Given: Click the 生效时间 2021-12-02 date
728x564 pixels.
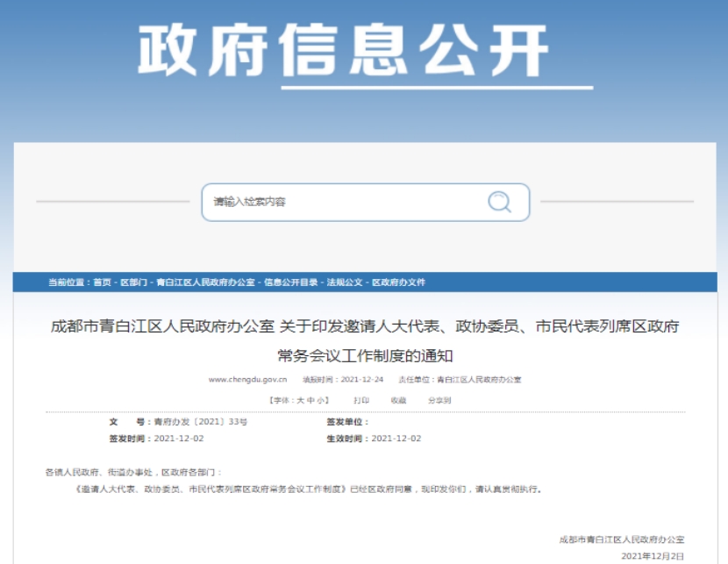Looking at the screenshot, I should click(396, 439).
